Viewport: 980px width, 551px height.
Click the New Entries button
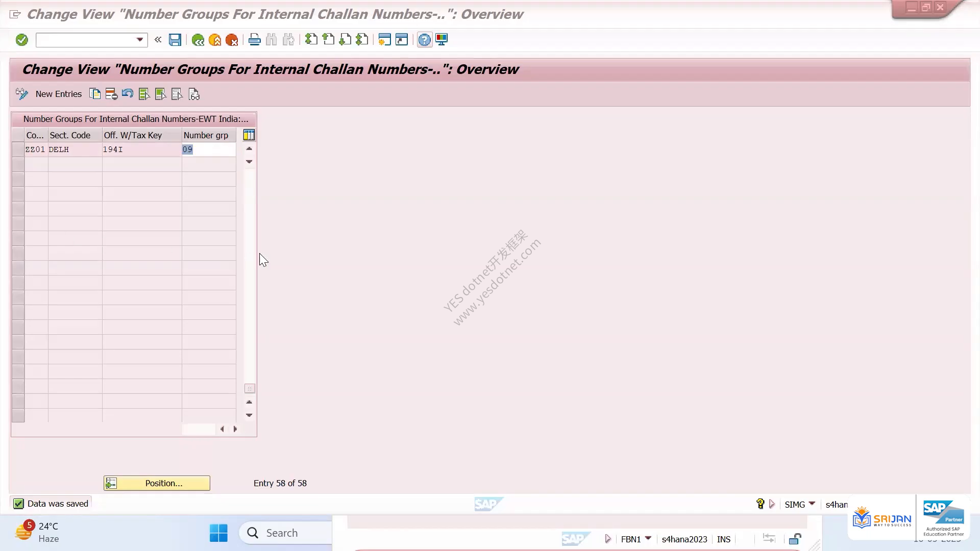59,94
